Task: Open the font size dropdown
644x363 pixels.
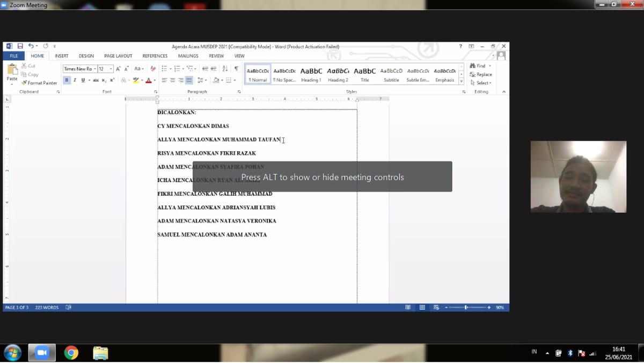Action: 111,69
